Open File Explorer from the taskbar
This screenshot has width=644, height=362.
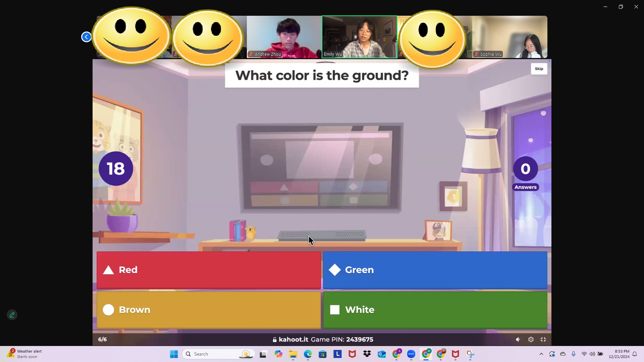click(293, 354)
